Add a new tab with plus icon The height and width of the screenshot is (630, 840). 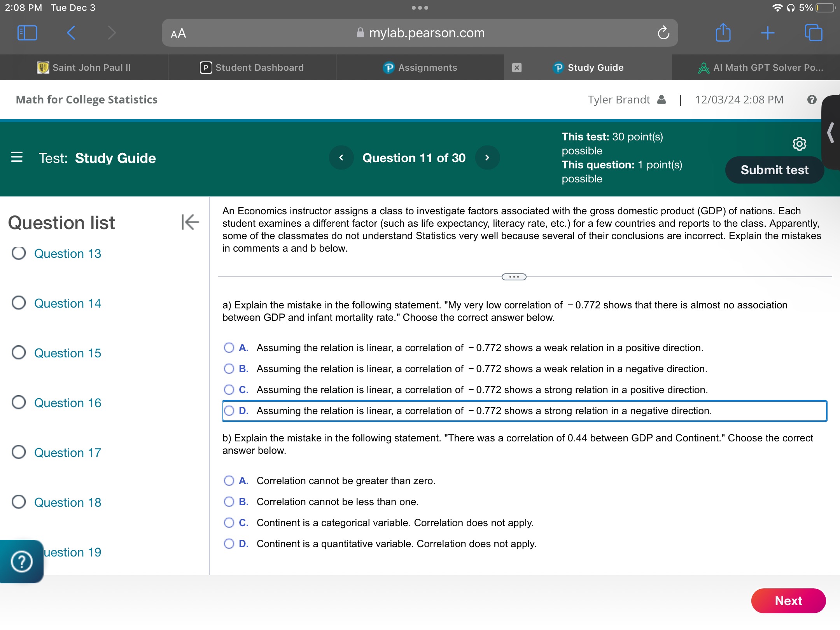pos(768,33)
